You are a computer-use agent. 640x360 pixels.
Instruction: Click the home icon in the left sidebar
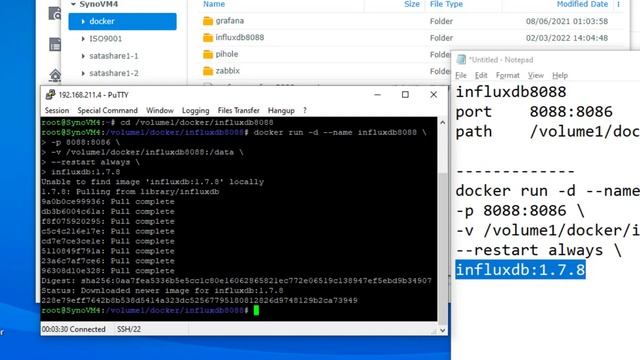coord(55,76)
